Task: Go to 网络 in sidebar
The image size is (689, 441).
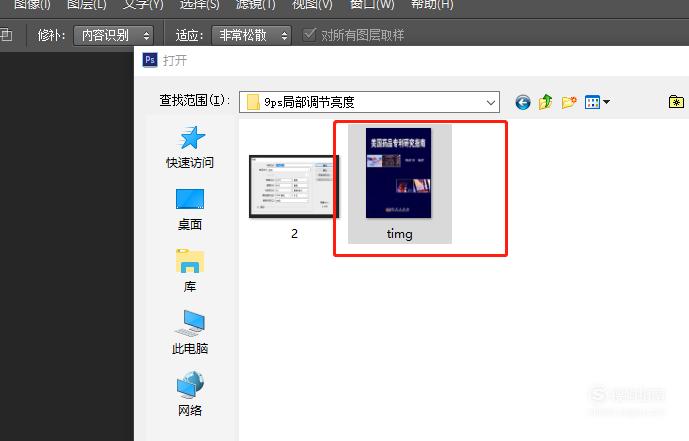Action: 190,394
